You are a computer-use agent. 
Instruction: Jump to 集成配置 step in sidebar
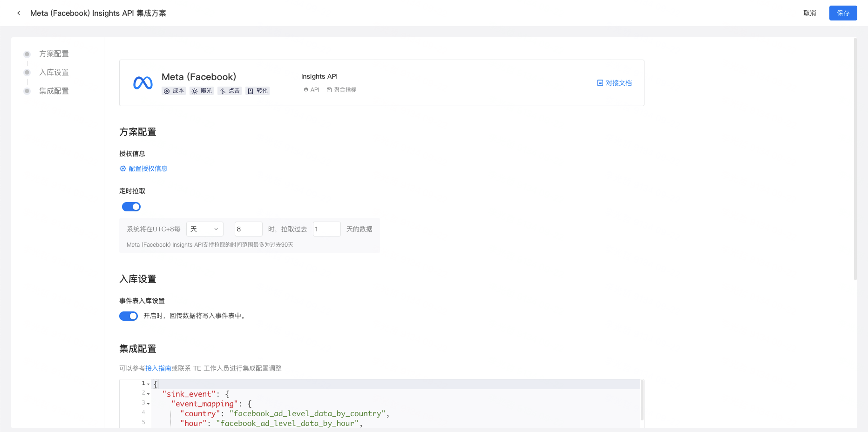coord(54,91)
